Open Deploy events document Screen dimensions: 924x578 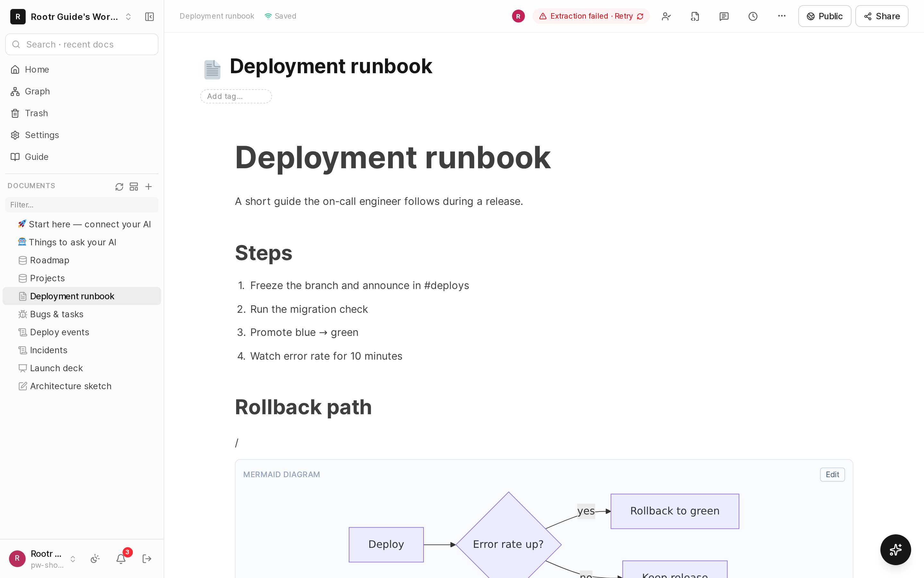(82, 332)
